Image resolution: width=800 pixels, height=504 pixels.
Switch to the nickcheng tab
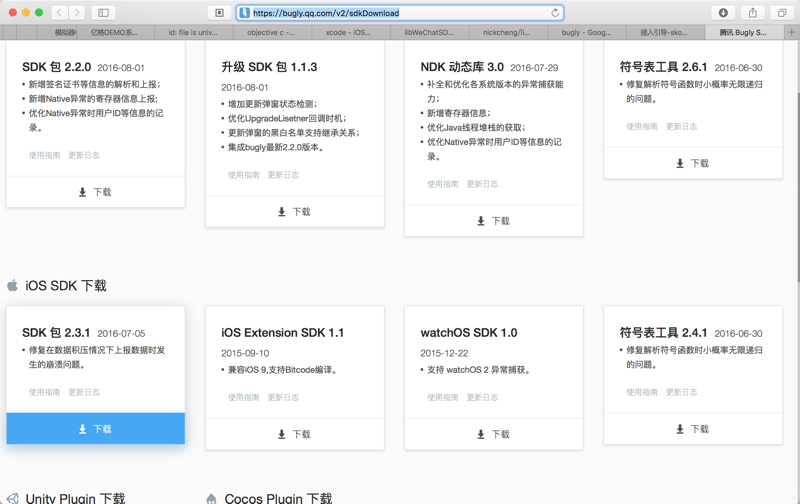[x=508, y=32]
